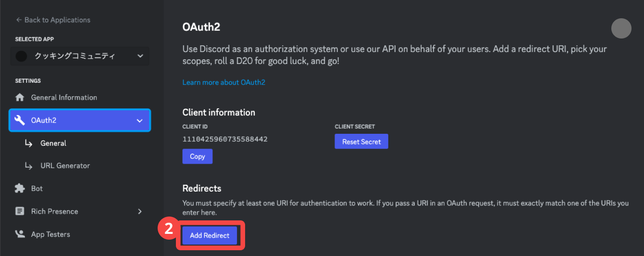The width and height of the screenshot is (644, 256).
Task: Click the client ID number text
Action: click(225, 139)
